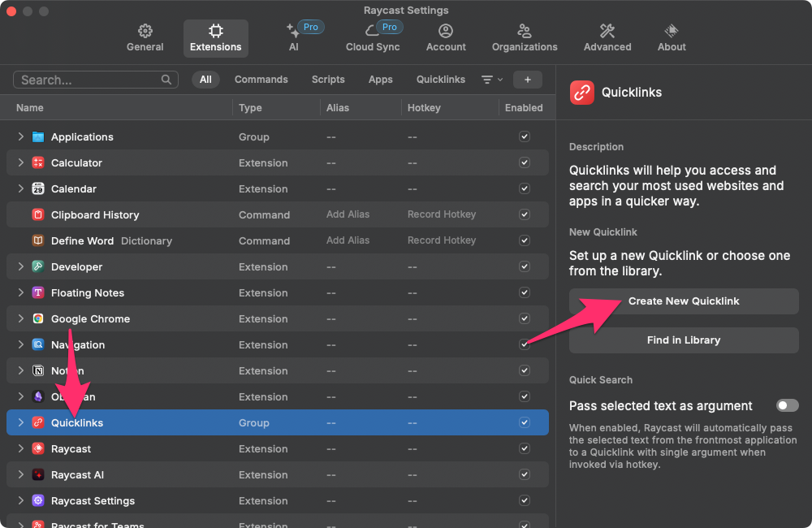812x528 pixels.
Task: Open the About tab
Action: (672, 38)
